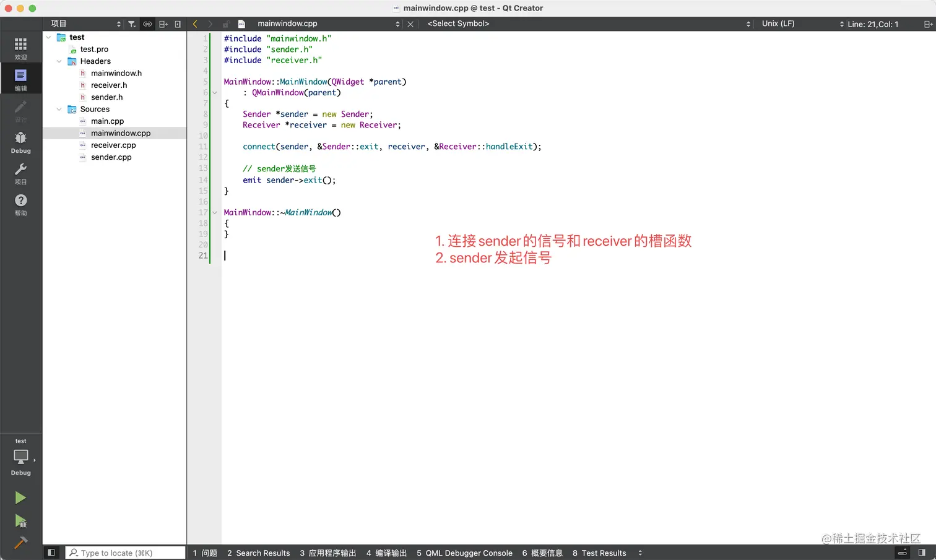
Task: Switch to Edit (编辑) mode
Action: tap(21, 80)
